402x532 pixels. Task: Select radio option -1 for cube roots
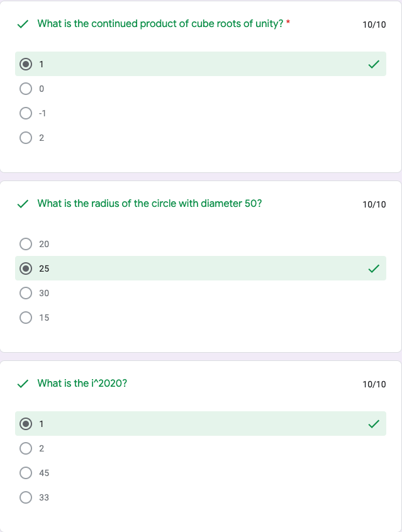point(26,113)
